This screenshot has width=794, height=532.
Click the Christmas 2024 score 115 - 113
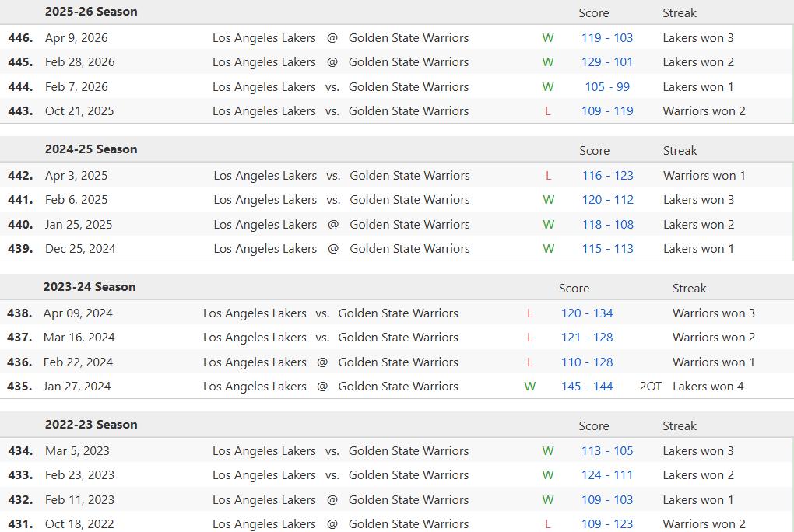point(607,249)
